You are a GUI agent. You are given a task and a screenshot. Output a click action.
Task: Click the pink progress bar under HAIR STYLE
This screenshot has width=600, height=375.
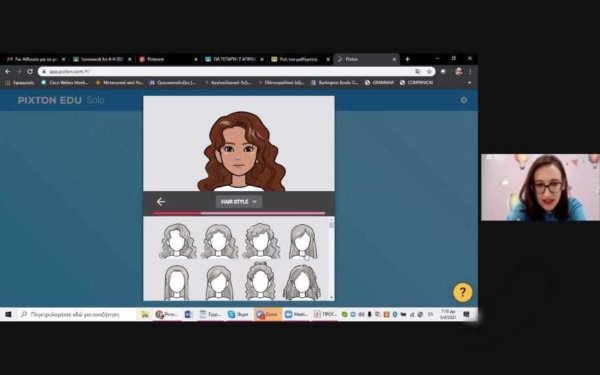click(x=239, y=213)
